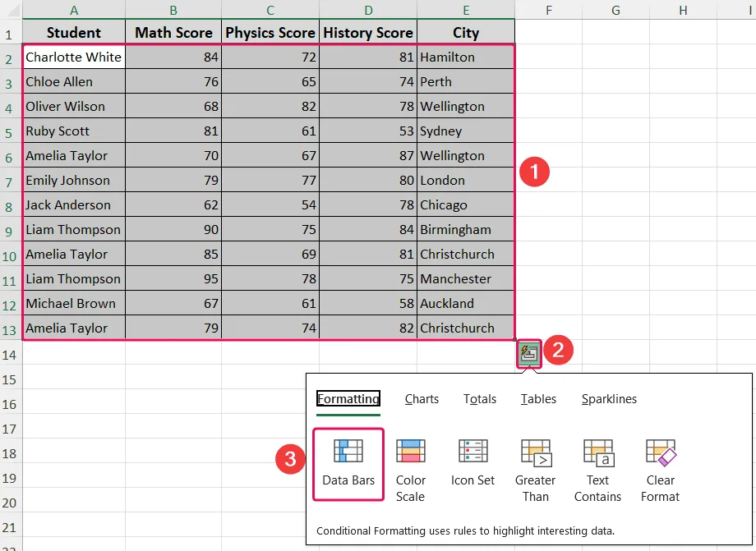Click the Clear Format option
756x551 pixels.
[x=660, y=471]
